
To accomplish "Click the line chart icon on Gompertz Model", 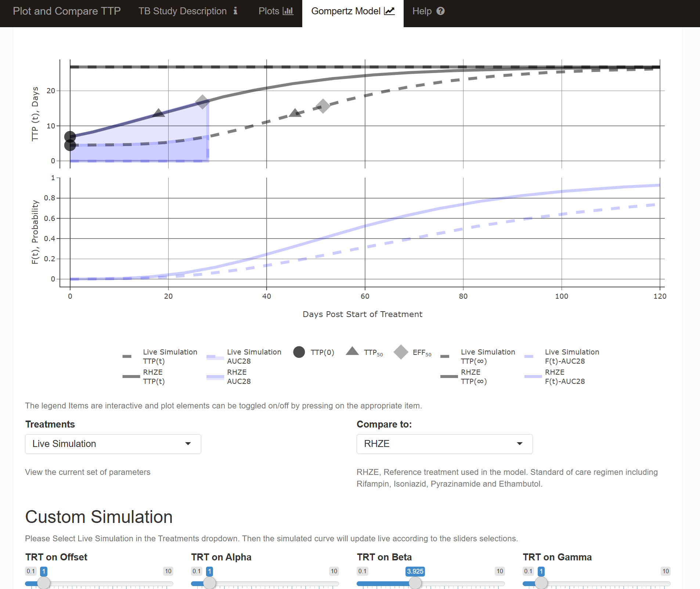I will (x=389, y=11).
